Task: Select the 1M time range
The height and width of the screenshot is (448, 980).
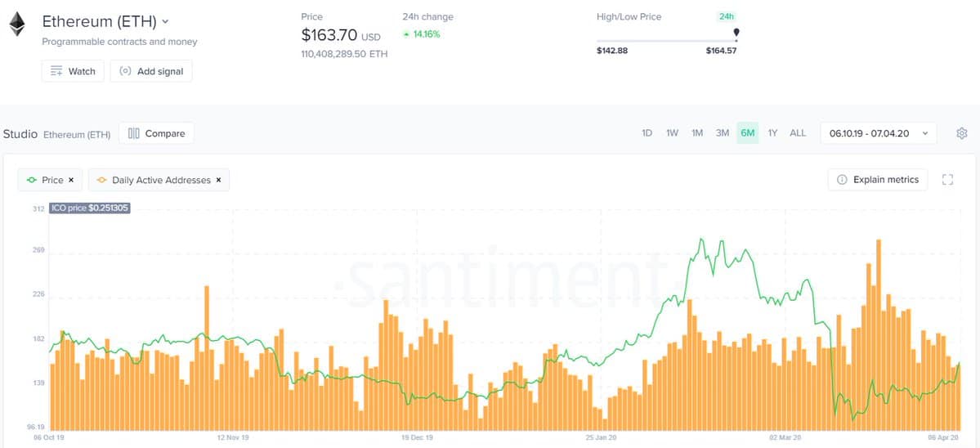Action: pos(697,133)
